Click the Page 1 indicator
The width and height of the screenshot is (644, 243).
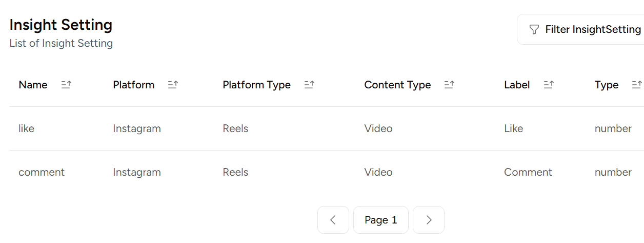click(381, 220)
